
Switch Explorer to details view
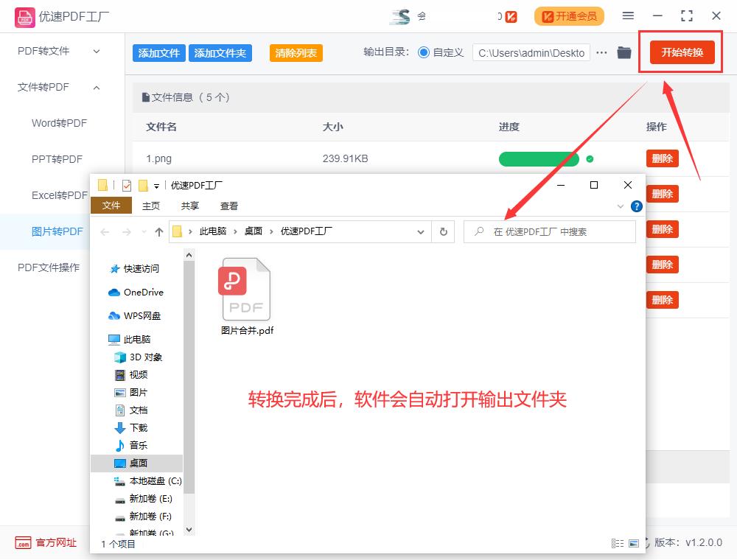[x=618, y=542]
